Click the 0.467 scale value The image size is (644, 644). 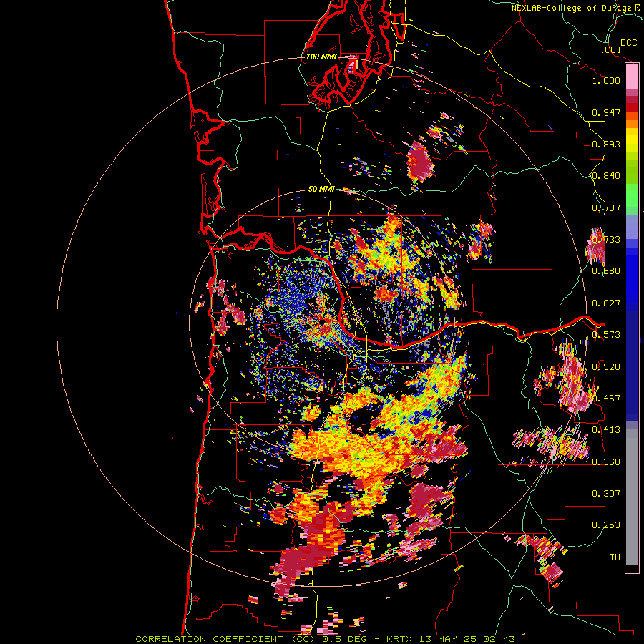(606, 398)
